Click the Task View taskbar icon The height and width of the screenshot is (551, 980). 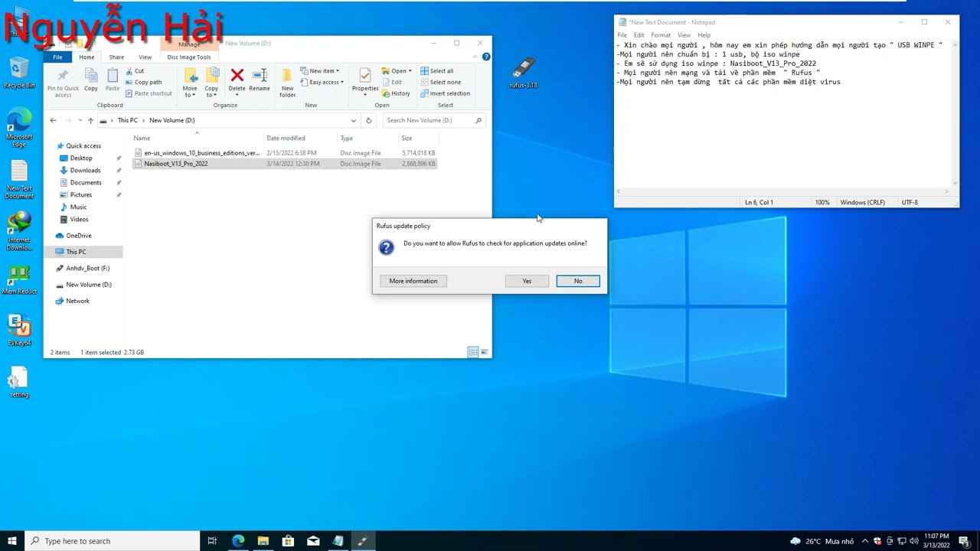pos(212,541)
